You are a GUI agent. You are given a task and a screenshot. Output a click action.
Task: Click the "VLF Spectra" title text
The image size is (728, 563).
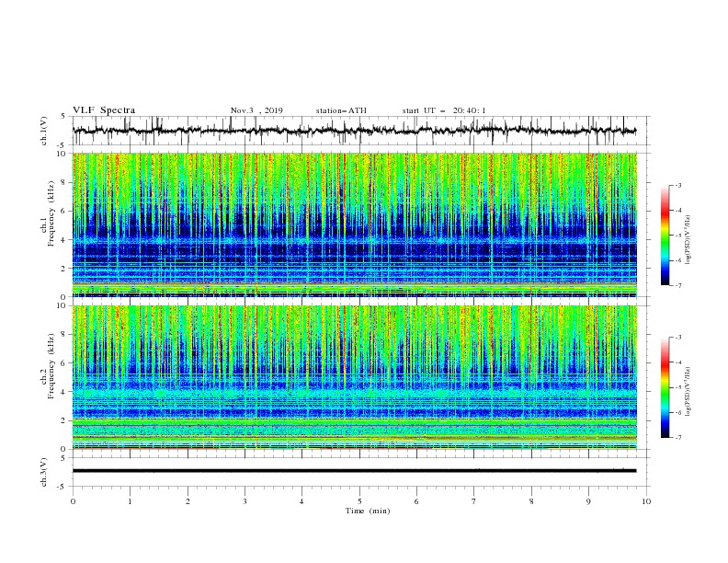[104, 110]
